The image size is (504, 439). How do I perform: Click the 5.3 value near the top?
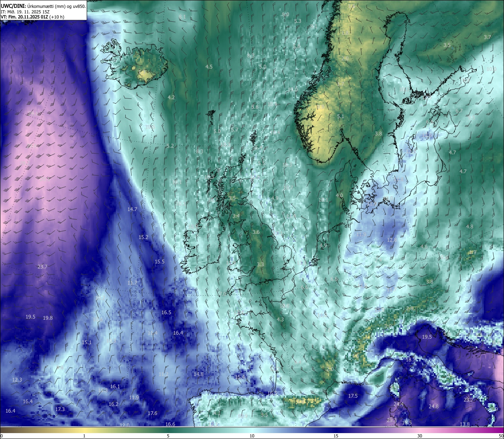[x=298, y=21]
